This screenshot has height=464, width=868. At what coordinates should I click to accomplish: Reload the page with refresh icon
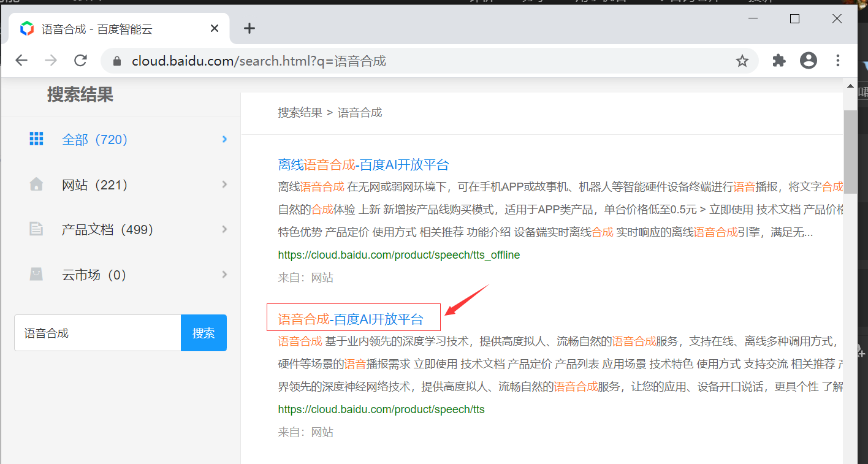point(80,60)
